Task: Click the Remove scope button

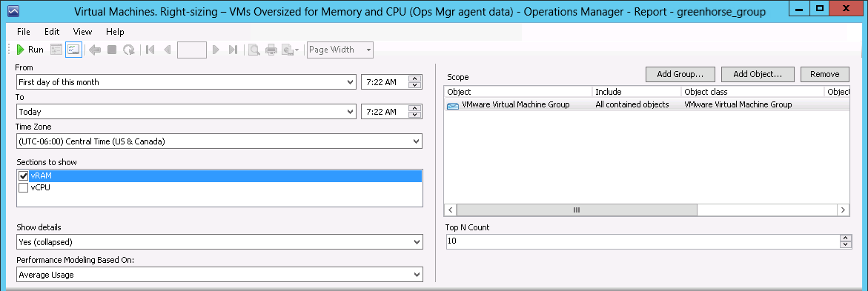Action: (x=825, y=74)
